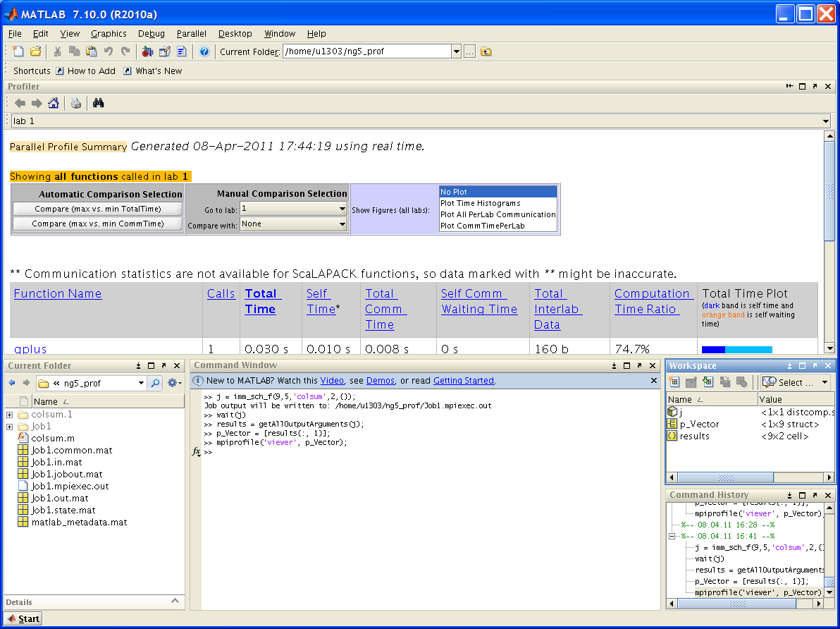The height and width of the screenshot is (629, 840).
Task: Select Plot CommTimePerLab option
Action: point(498,226)
